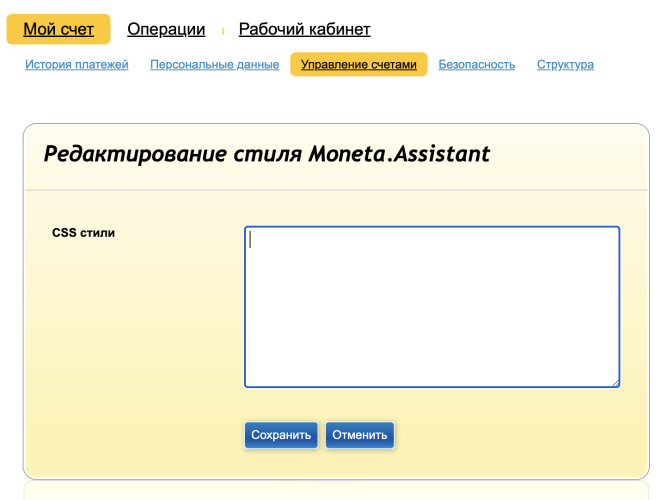Click the divider line under the heading

(x=336, y=190)
